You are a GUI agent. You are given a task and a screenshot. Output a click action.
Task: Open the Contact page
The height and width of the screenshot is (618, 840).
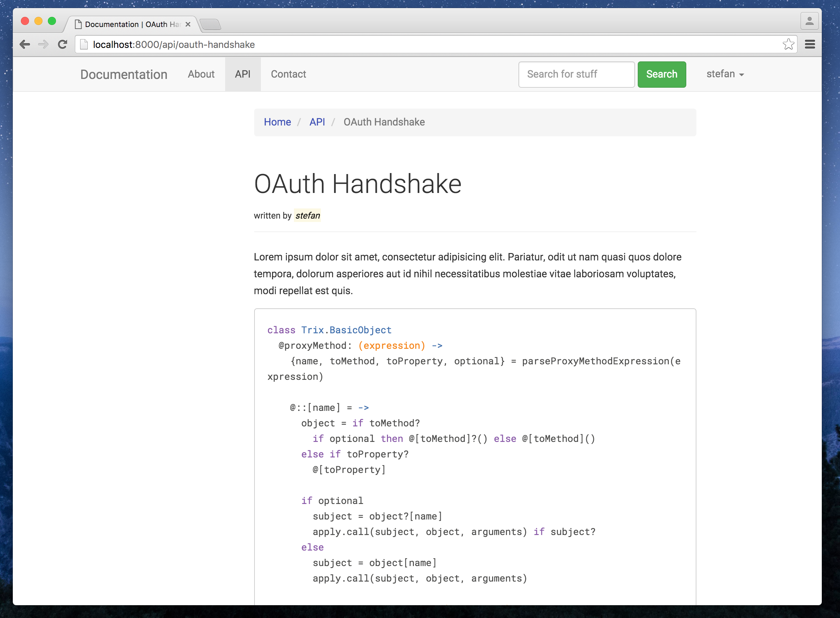click(x=288, y=74)
